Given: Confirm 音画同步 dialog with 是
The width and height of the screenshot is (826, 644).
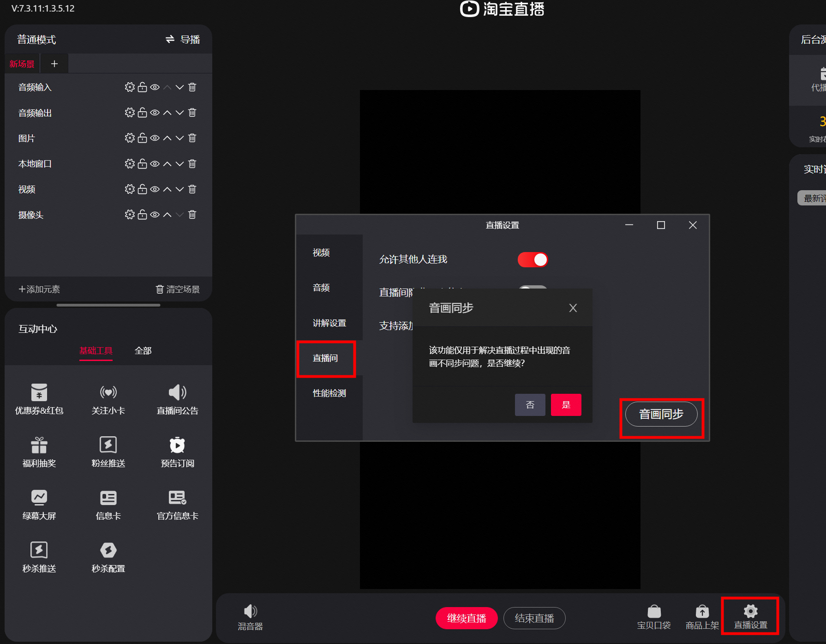Looking at the screenshot, I should coord(566,405).
